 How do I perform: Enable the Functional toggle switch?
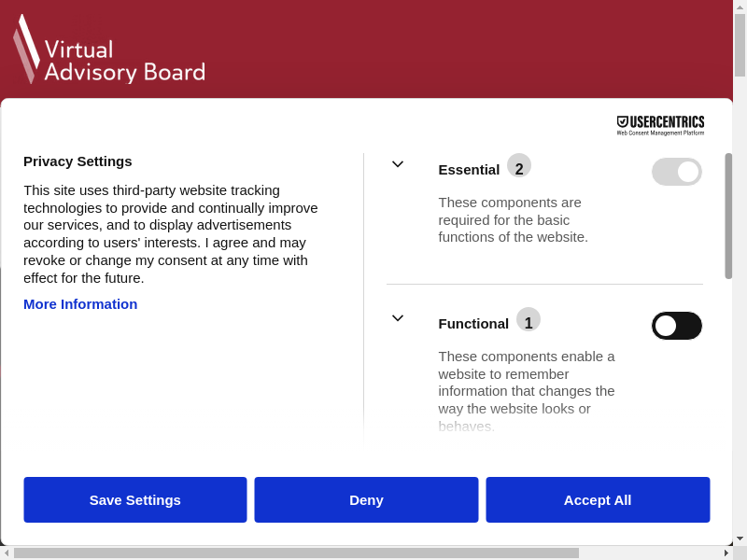pos(677,326)
